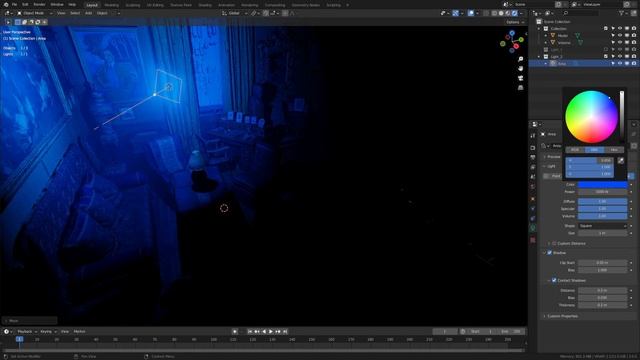
Task: Select Scene Collection in outliner
Action: (x=557, y=22)
